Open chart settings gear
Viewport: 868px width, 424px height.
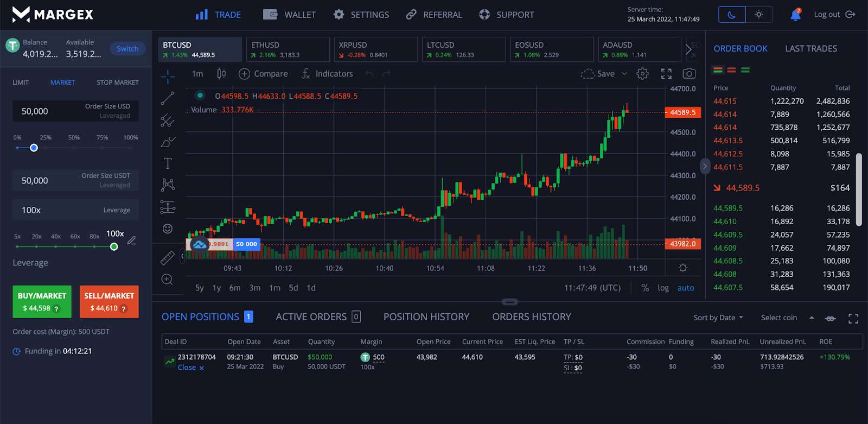tap(642, 74)
